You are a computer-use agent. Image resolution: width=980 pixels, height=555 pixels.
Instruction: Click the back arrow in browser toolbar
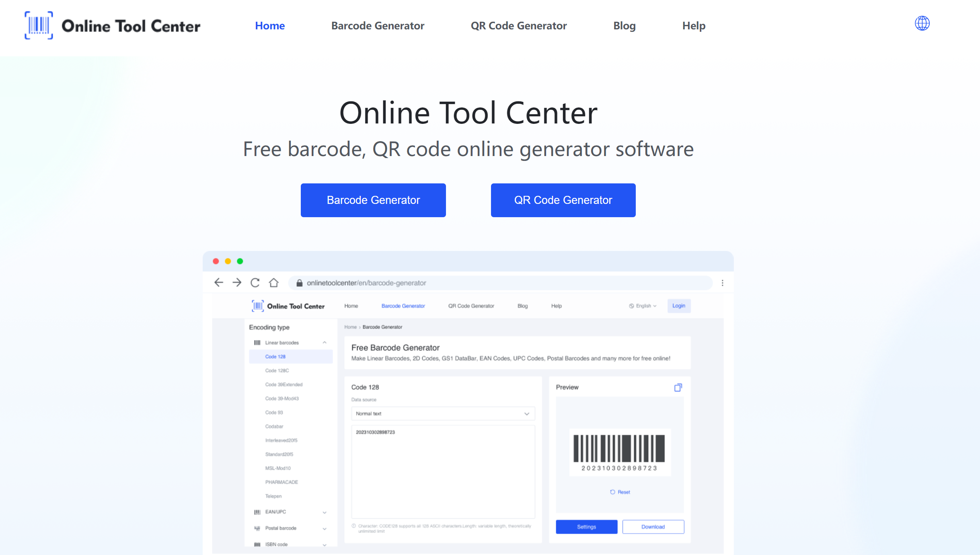click(218, 282)
